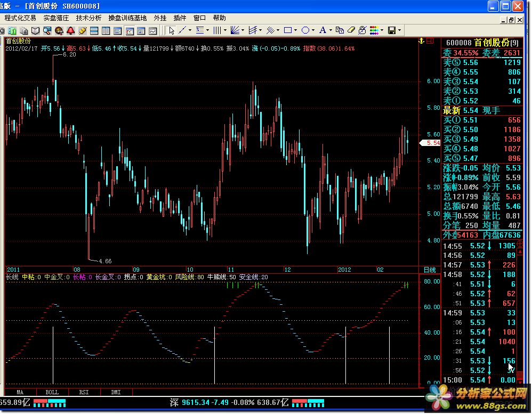Click the small red grid icon above price axis
The height and width of the screenshot is (414, 532).
coord(430,41)
